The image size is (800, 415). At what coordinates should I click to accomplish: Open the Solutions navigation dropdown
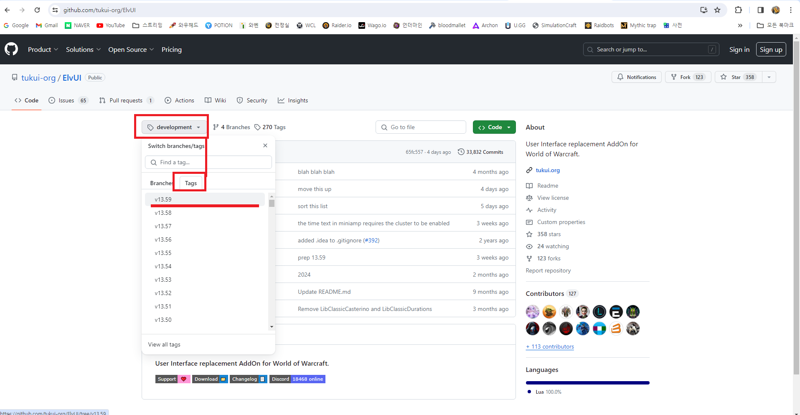(x=83, y=49)
